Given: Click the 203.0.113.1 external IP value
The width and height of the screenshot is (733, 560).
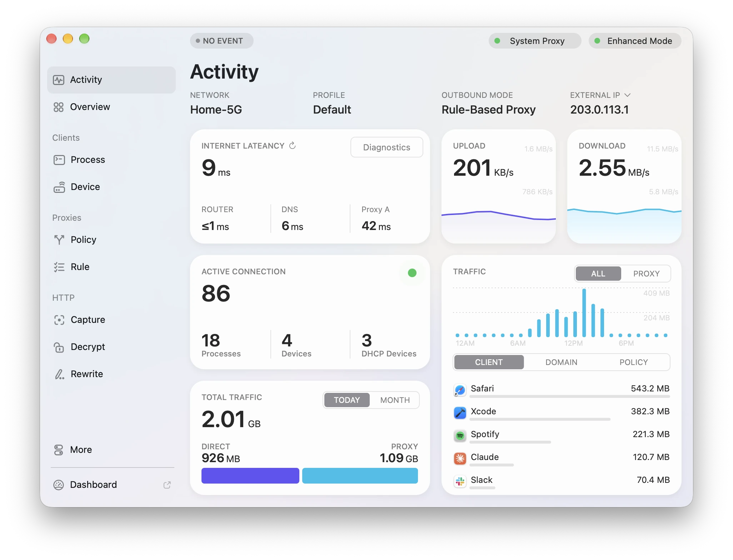Looking at the screenshot, I should [x=599, y=110].
